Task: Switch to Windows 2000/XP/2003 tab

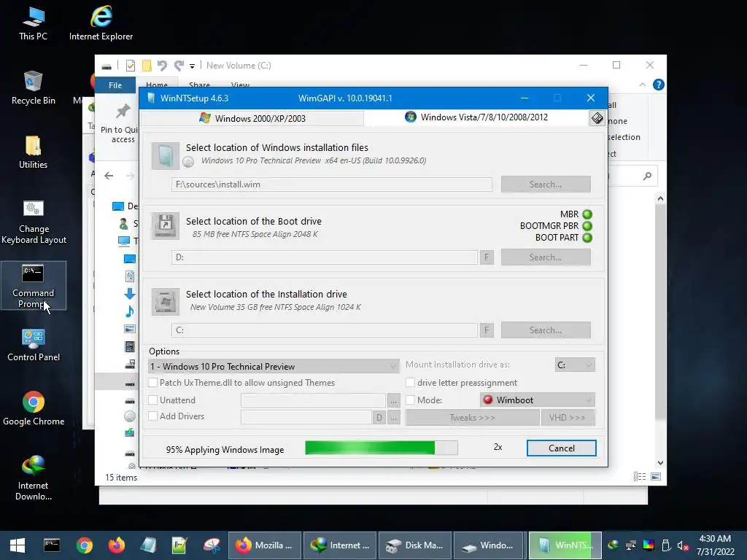Action: pyautogui.click(x=253, y=119)
